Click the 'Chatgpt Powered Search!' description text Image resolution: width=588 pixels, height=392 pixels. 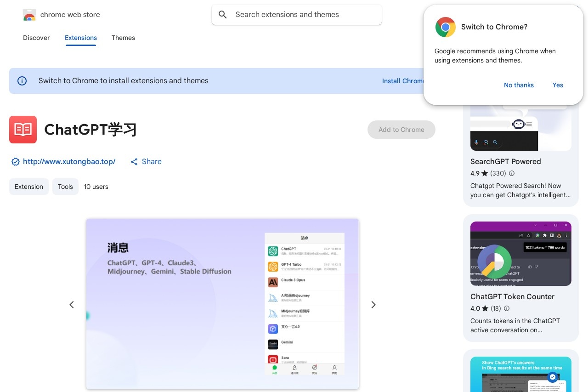[520, 190]
